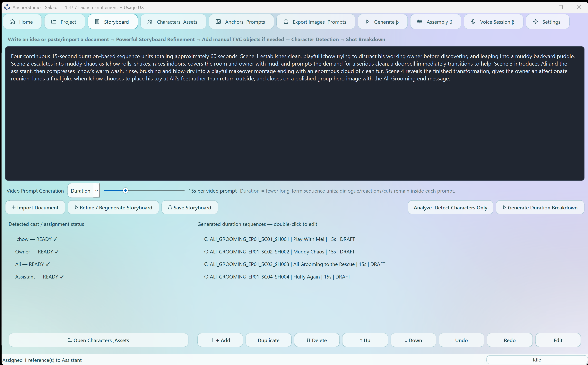
Task: Open the Duration mode dropdown
Action: click(x=83, y=191)
